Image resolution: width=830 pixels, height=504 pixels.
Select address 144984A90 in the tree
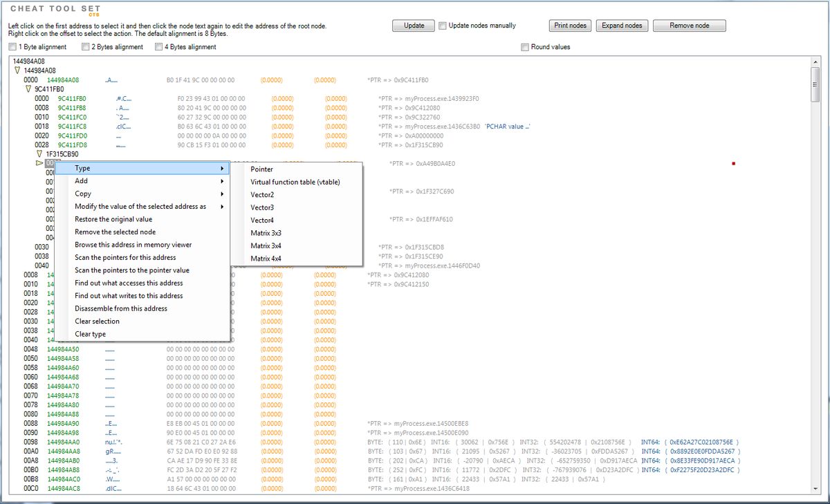[x=63, y=423]
